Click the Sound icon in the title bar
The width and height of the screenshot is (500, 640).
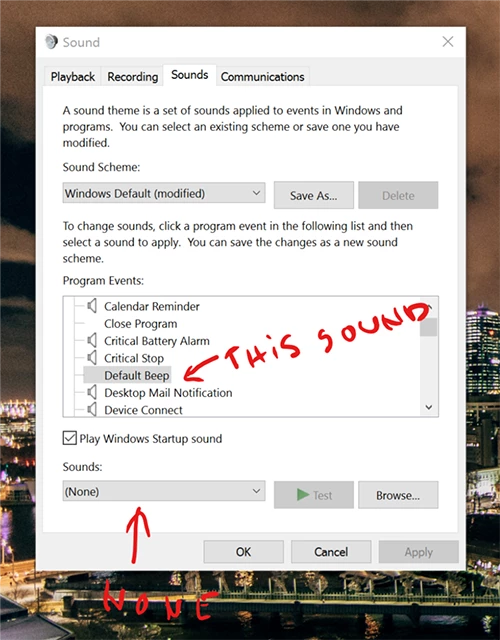(51, 42)
